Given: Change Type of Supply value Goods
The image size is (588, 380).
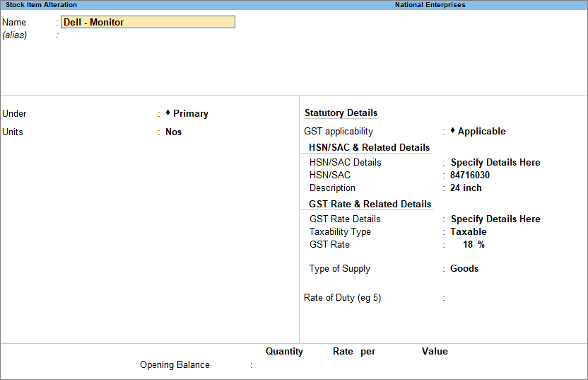Looking at the screenshot, I should point(464,268).
